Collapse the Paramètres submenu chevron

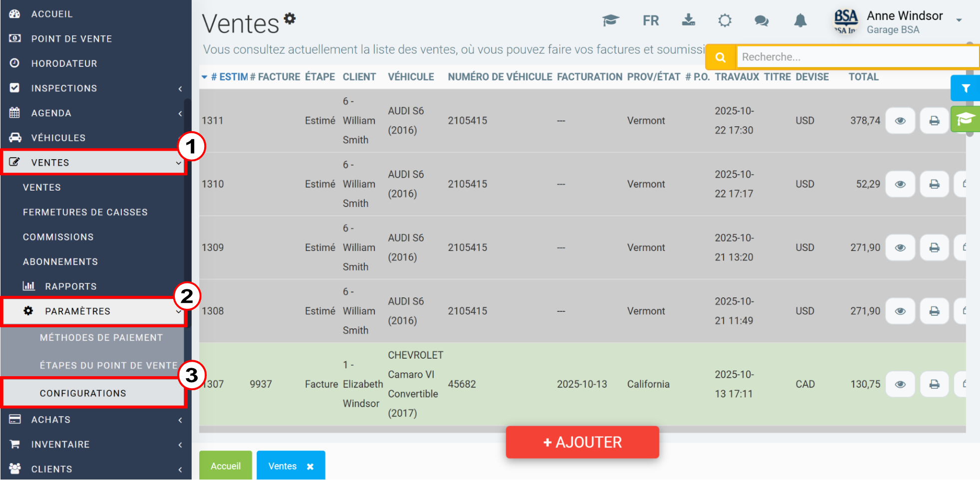pos(179,312)
